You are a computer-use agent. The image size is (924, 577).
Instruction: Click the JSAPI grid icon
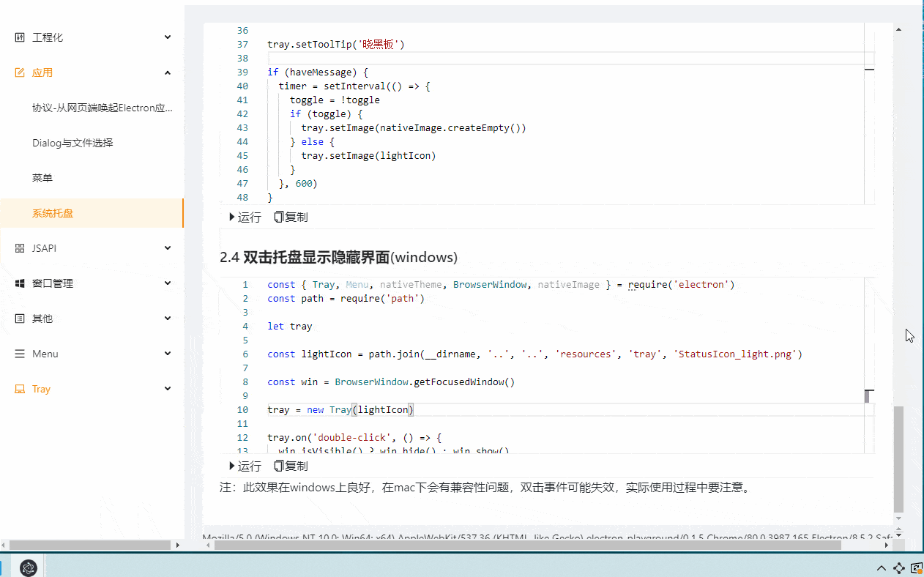[x=20, y=248]
